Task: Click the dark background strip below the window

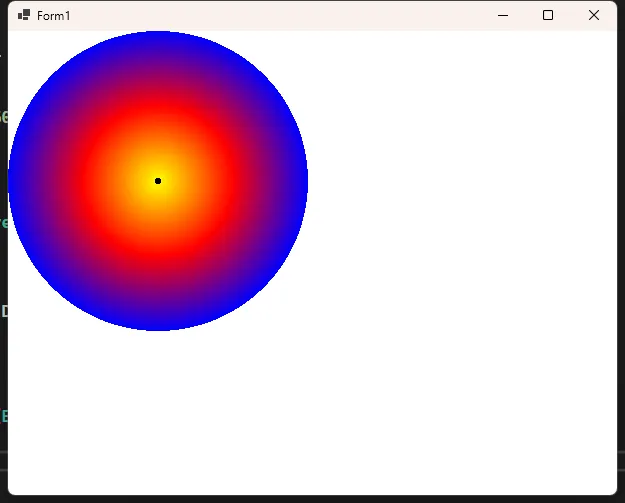Action: point(300,499)
